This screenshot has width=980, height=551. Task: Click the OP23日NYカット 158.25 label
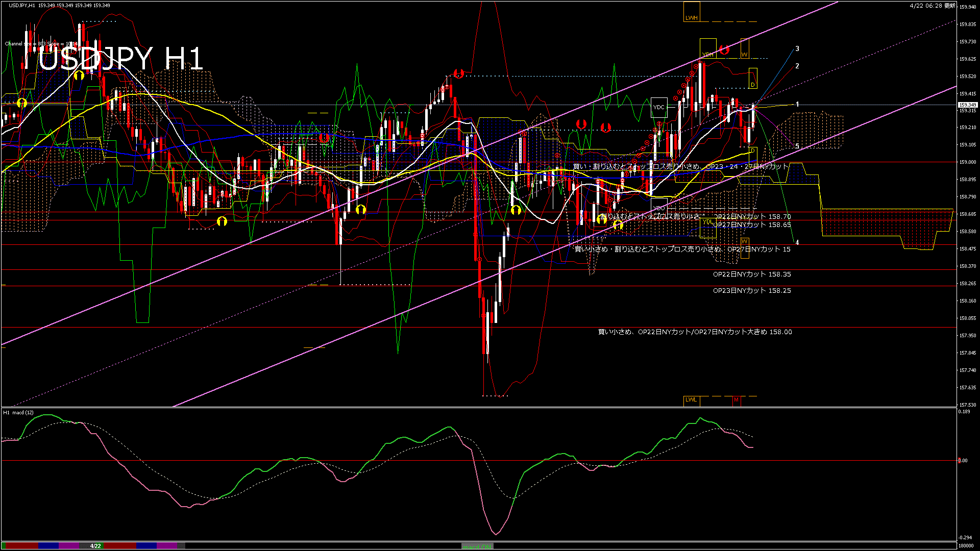point(752,291)
